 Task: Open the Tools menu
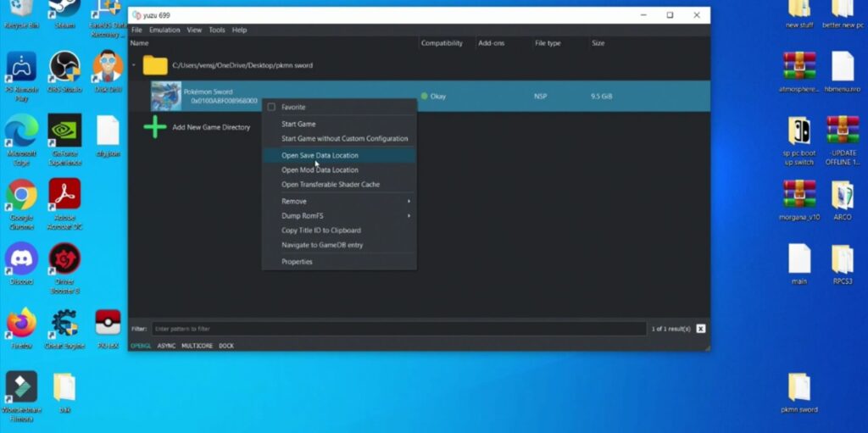(x=217, y=30)
